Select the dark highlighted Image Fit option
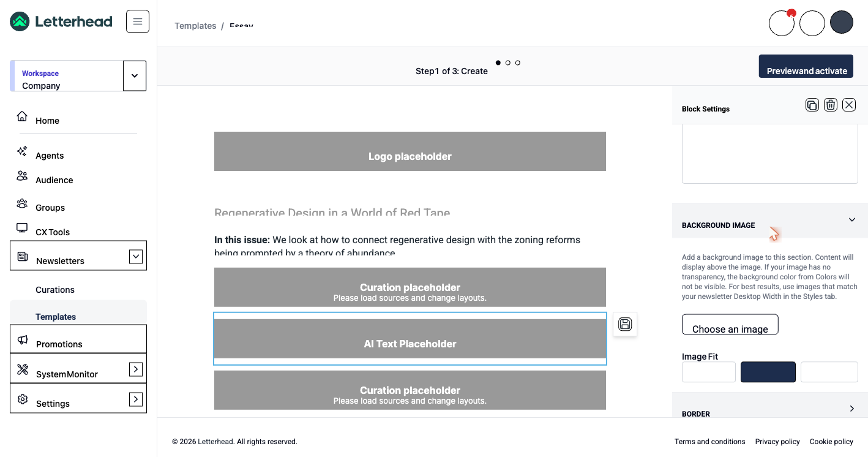The width and height of the screenshot is (868, 457). 768,372
